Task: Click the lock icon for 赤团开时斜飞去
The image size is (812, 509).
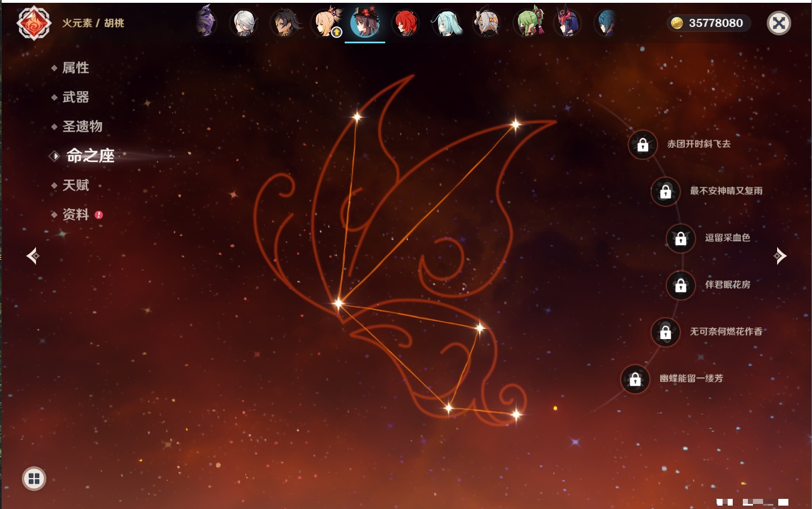Action: (643, 145)
